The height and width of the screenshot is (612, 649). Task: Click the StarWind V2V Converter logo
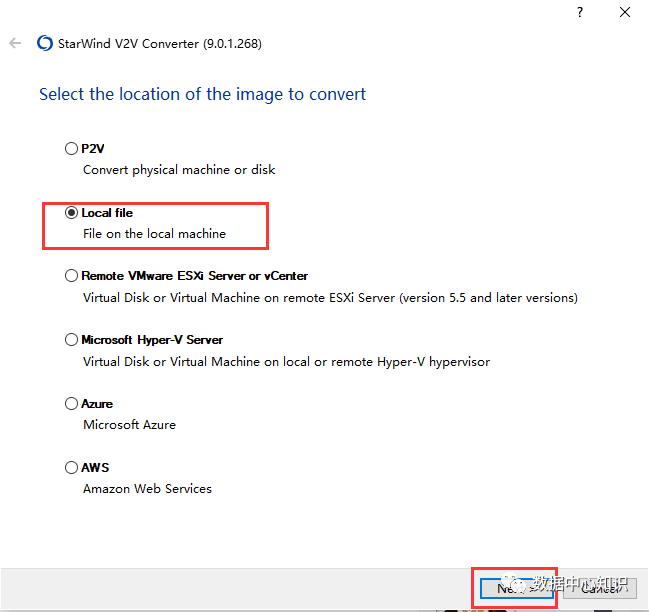44,44
